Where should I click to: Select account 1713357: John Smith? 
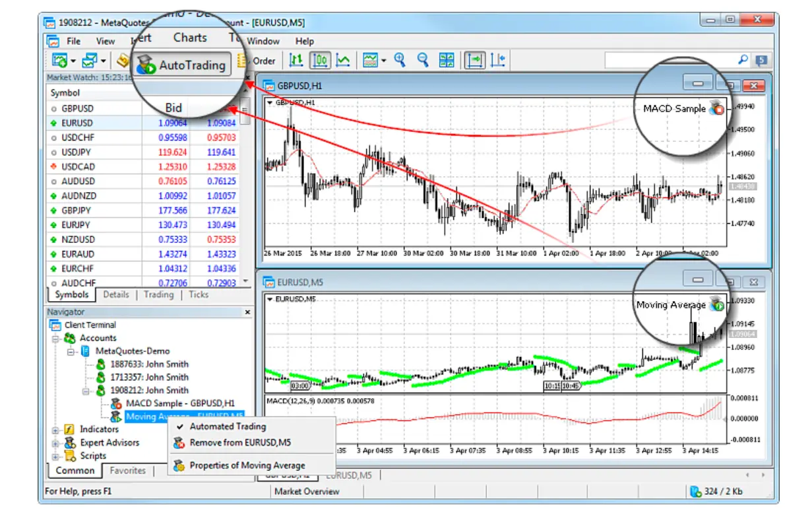[149, 377]
